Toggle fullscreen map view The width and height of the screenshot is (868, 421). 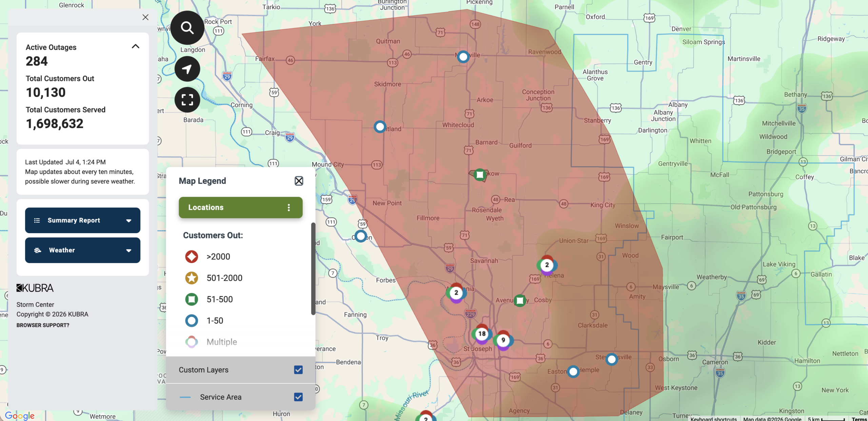click(x=187, y=100)
